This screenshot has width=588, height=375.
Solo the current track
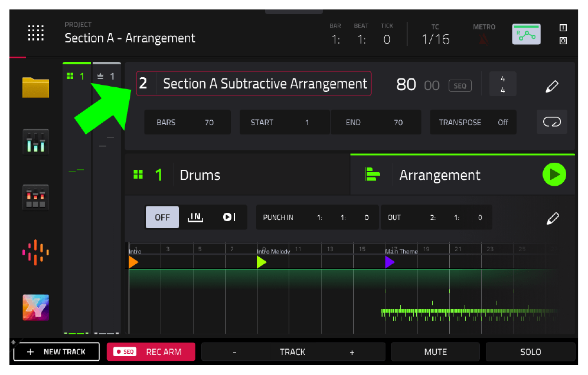point(531,352)
